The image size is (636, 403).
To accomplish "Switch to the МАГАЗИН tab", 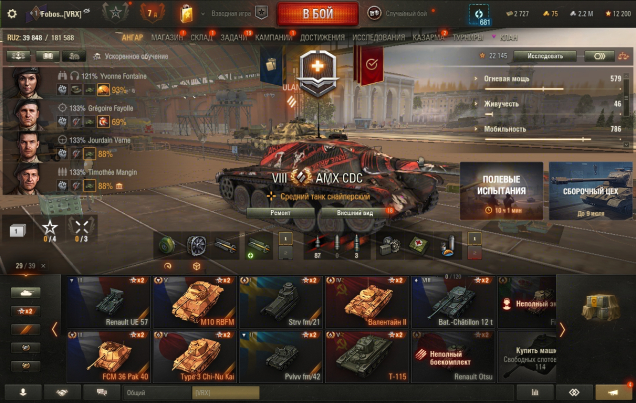I will [167, 38].
